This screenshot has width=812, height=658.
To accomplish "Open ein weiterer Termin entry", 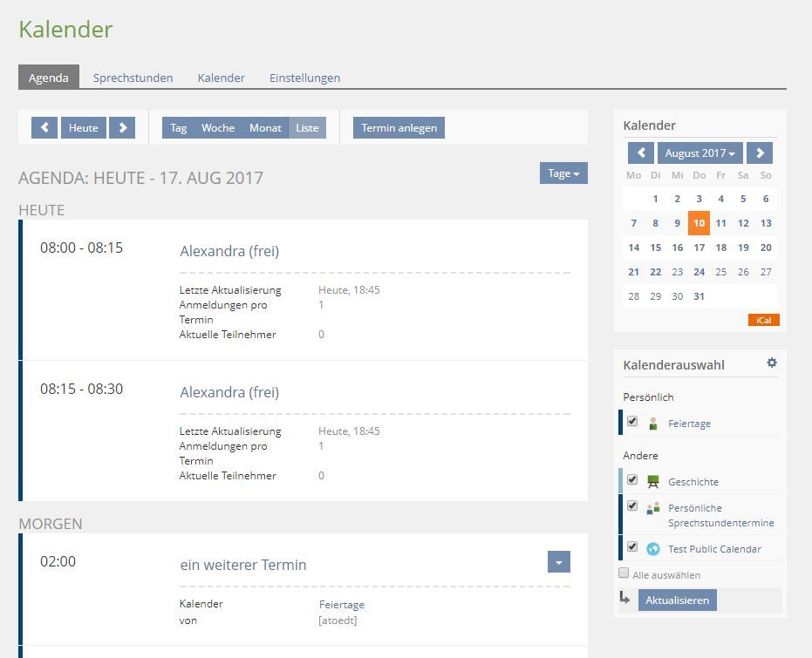I will click(242, 565).
